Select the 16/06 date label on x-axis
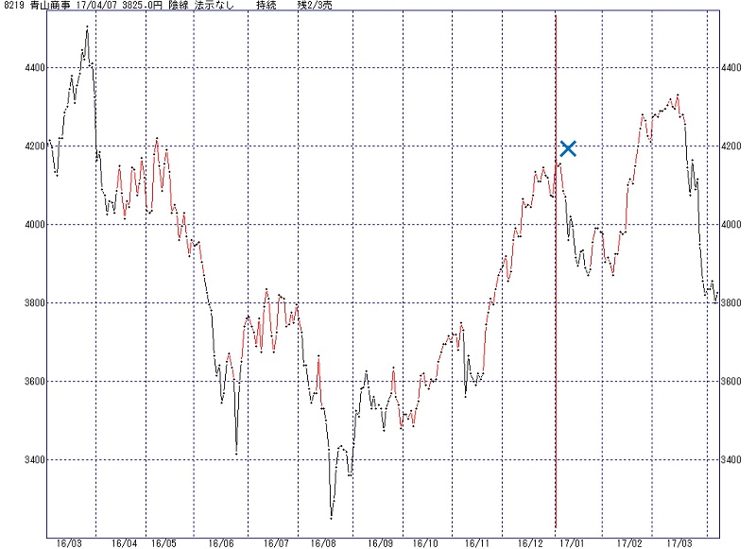 pyautogui.click(x=220, y=542)
